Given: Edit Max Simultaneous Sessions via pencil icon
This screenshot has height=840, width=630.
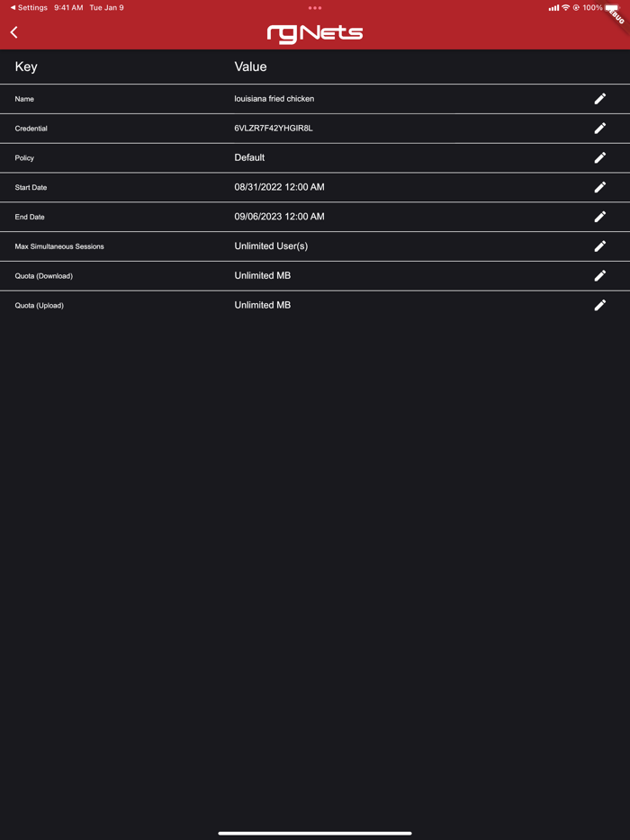Looking at the screenshot, I should tap(599, 246).
